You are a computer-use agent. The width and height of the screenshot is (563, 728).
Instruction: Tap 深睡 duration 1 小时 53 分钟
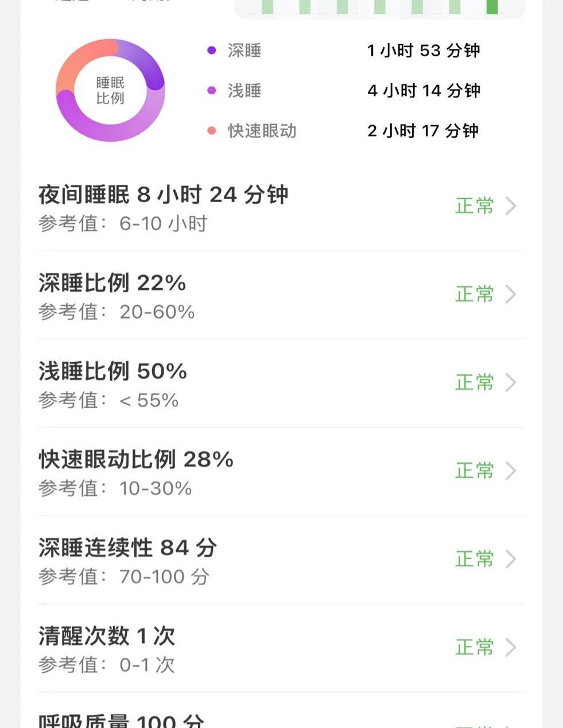tap(424, 51)
